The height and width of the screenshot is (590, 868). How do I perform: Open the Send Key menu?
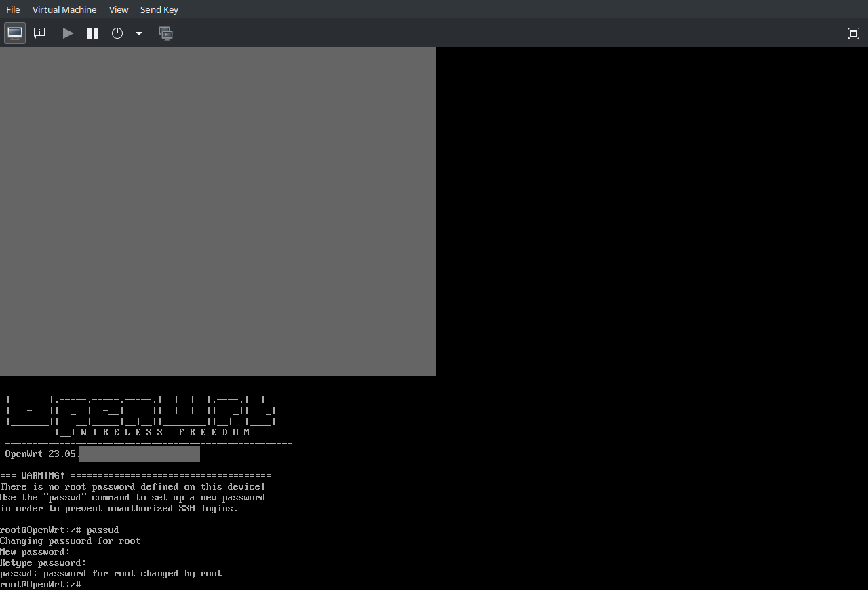point(159,9)
